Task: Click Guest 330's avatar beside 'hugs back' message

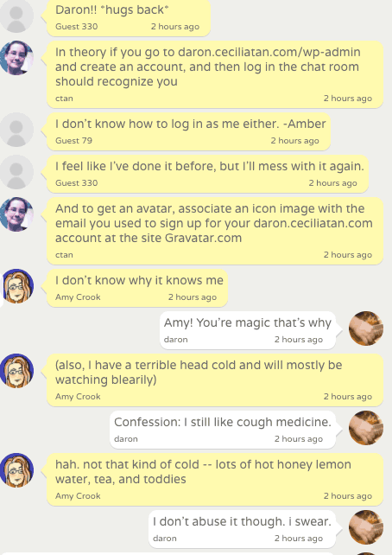Action: pyautogui.click(x=16, y=16)
